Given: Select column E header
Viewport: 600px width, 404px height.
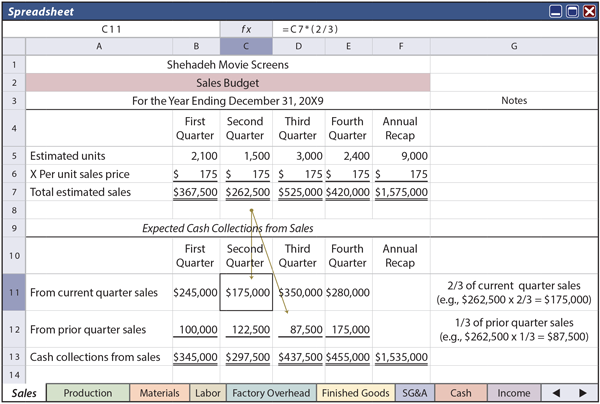Looking at the screenshot, I should point(349,46).
